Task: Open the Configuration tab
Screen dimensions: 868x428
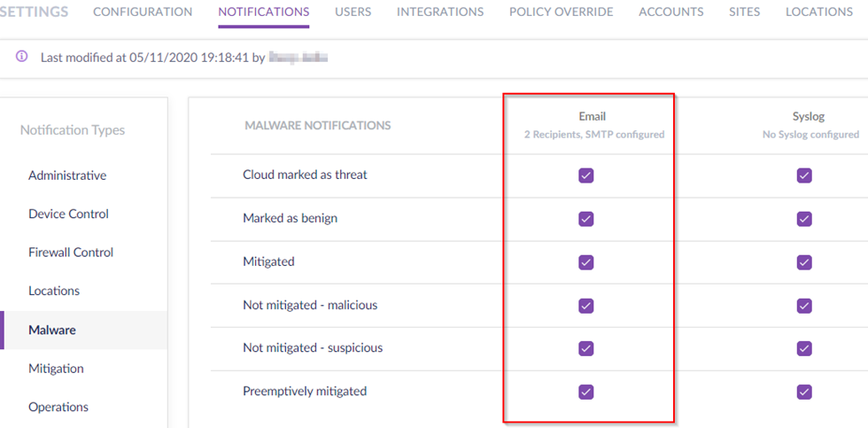Action: click(143, 12)
